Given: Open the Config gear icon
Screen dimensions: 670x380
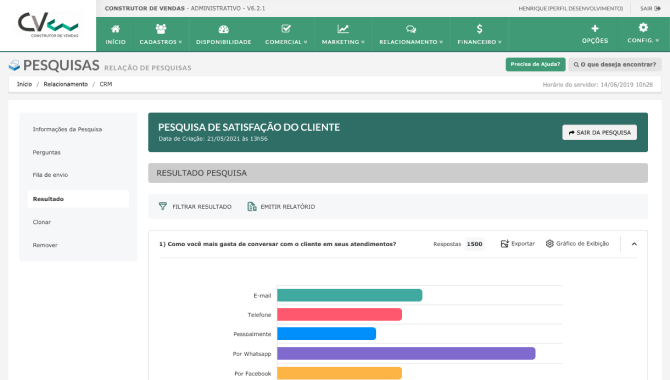Looking at the screenshot, I should click(643, 28).
